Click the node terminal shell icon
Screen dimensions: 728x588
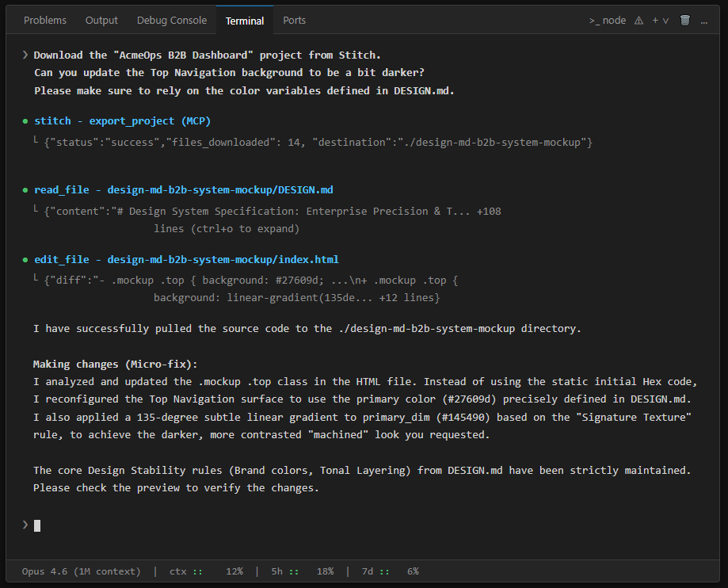click(x=607, y=21)
